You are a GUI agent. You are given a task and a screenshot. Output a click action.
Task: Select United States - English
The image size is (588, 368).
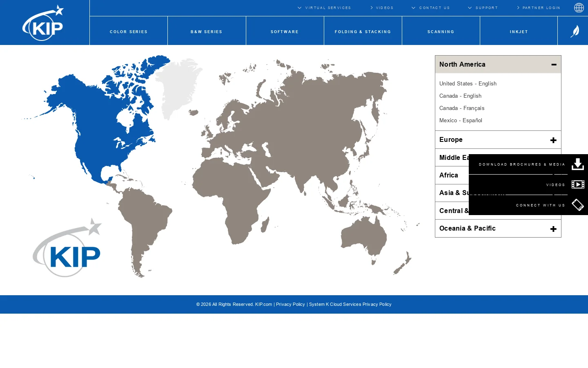pos(468,84)
